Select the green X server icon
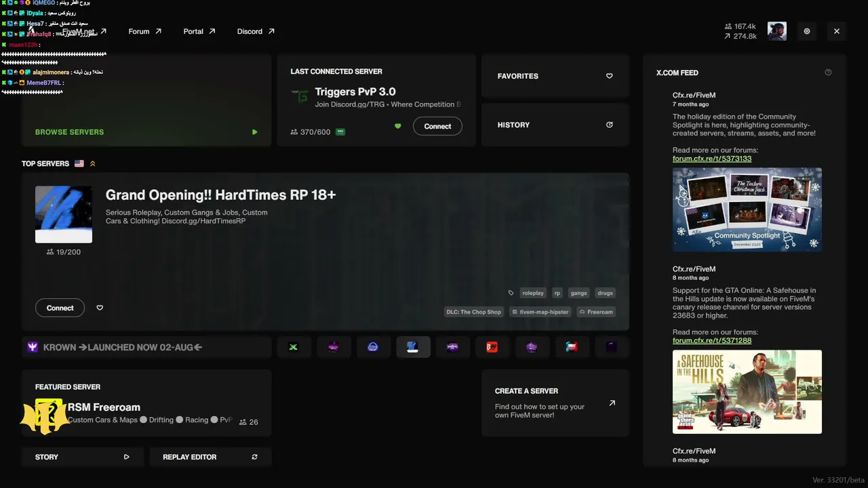Viewport: 868px width, 488px height. [293, 347]
